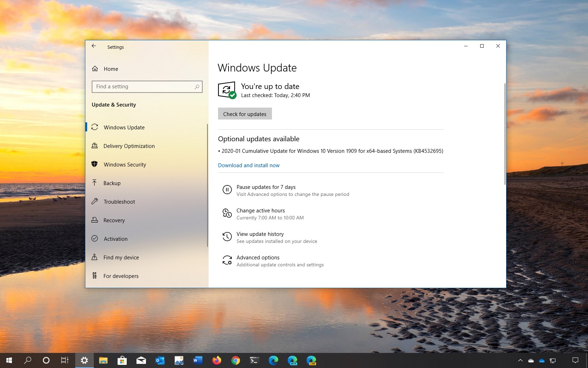Open Activation settings
This screenshot has width=588, height=368.
click(x=147, y=239)
